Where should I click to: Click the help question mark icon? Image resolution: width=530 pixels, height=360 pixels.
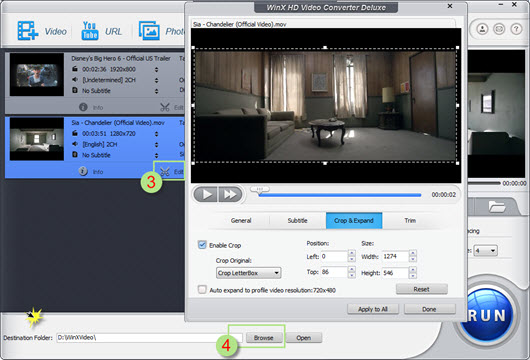pos(516,29)
